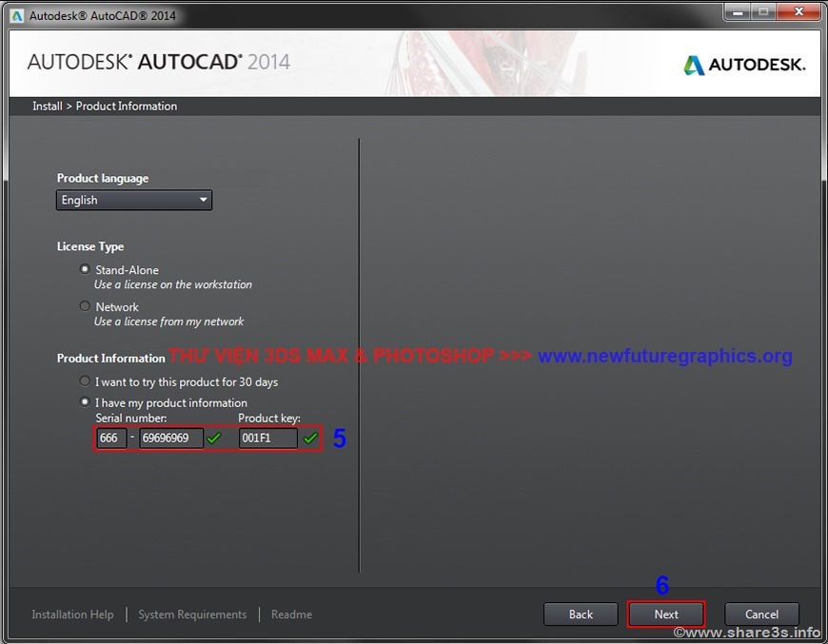Click the green checkmark beside serial number

[214, 439]
